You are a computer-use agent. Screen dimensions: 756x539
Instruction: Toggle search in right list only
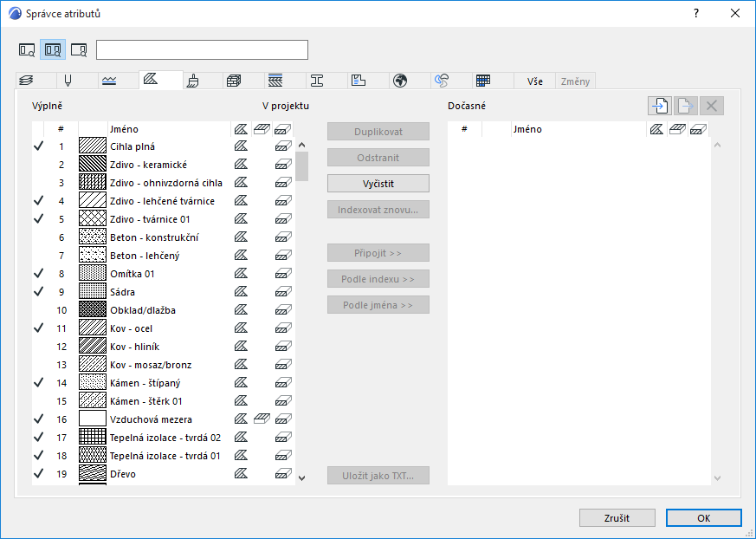[79, 49]
